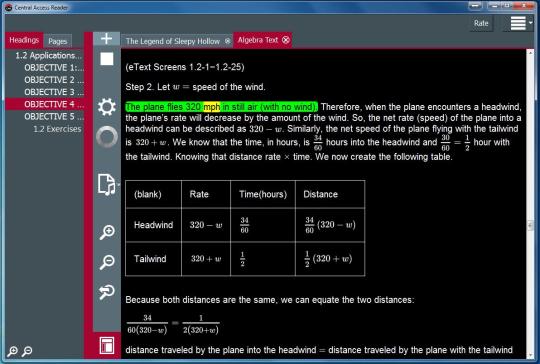Viewport: 540px width, 364px height.
Task: Click the 320 − w rate cell
Action: pyautogui.click(x=206, y=225)
